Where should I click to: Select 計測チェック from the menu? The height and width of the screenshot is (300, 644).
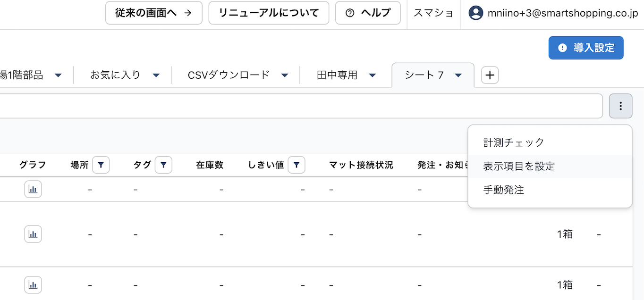tap(514, 142)
